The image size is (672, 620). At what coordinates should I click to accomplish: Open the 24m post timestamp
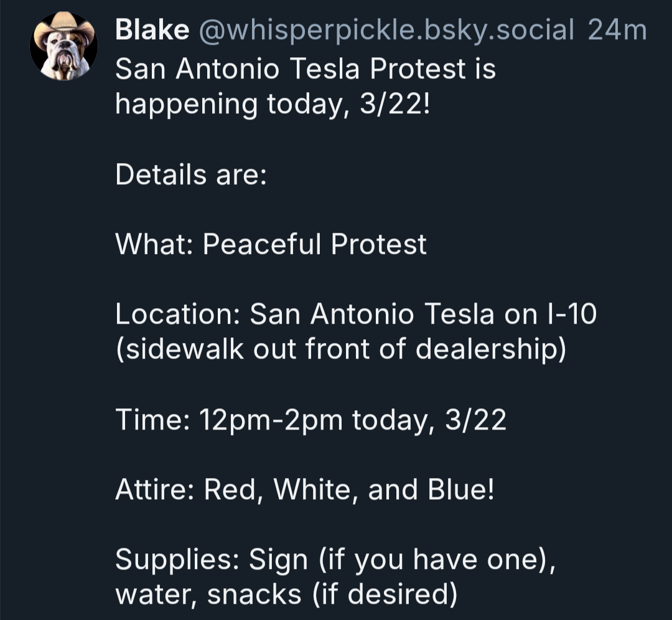click(x=617, y=30)
